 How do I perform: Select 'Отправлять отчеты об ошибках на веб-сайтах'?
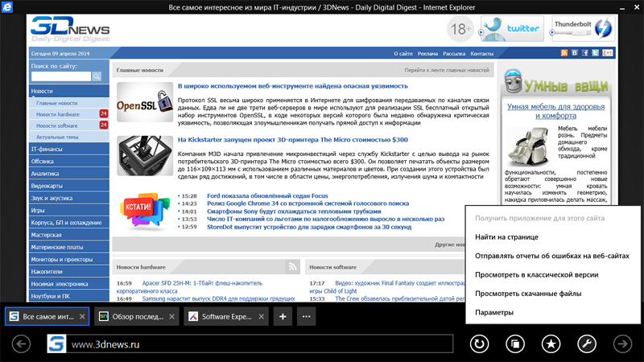(553, 256)
